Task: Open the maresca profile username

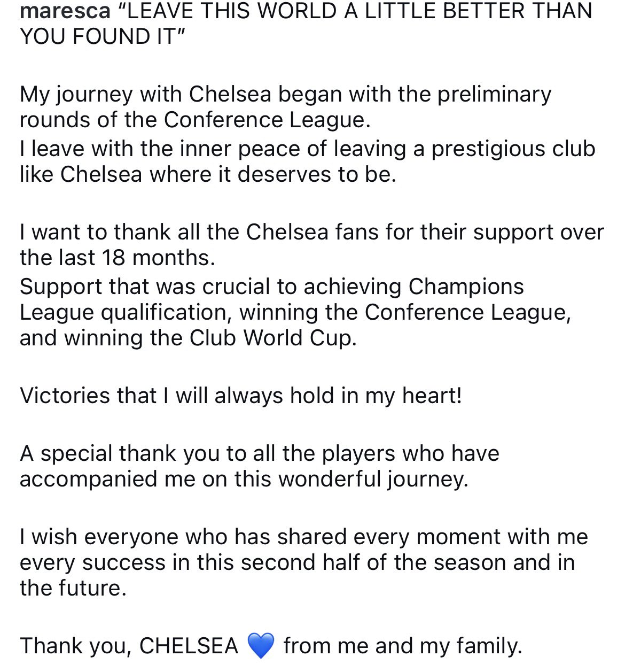Action: (x=65, y=11)
